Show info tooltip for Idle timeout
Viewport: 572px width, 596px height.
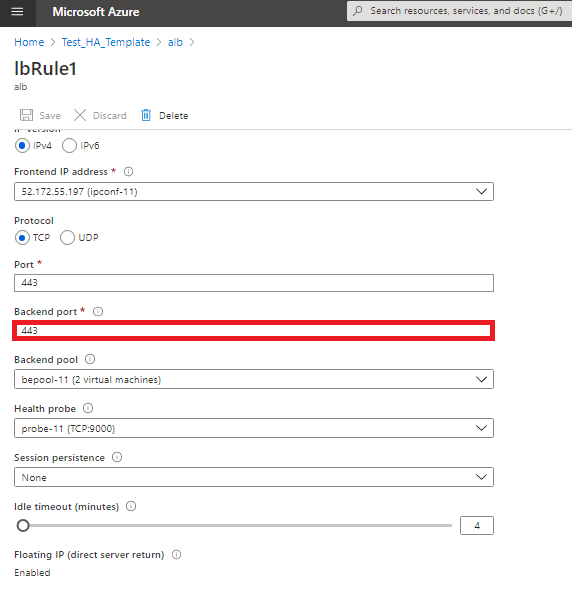(x=131, y=506)
